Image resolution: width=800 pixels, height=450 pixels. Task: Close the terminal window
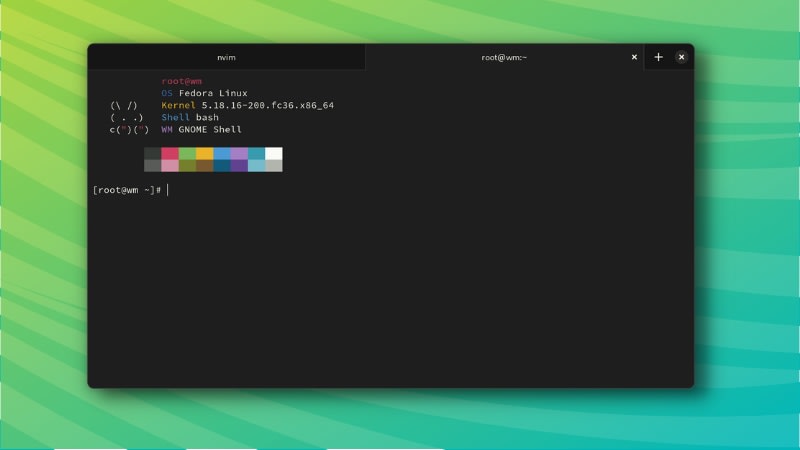pos(682,57)
